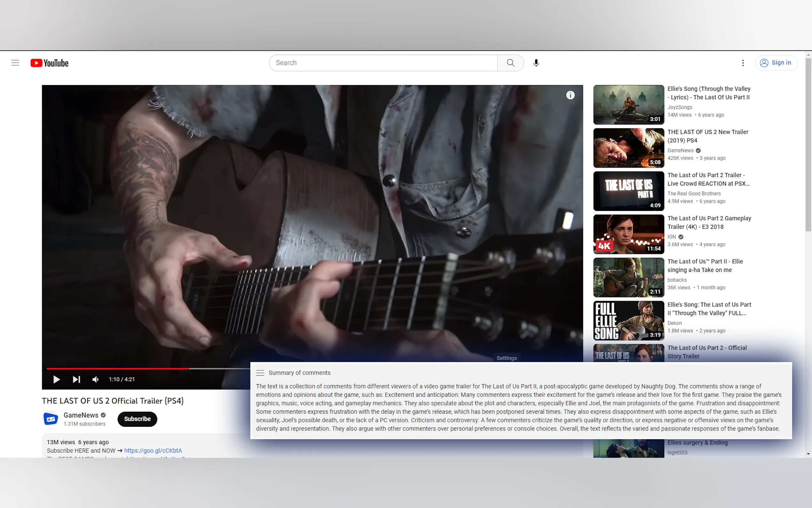Play the video
This screenshot has width=812, height=508.
click(x=56, y=379)
